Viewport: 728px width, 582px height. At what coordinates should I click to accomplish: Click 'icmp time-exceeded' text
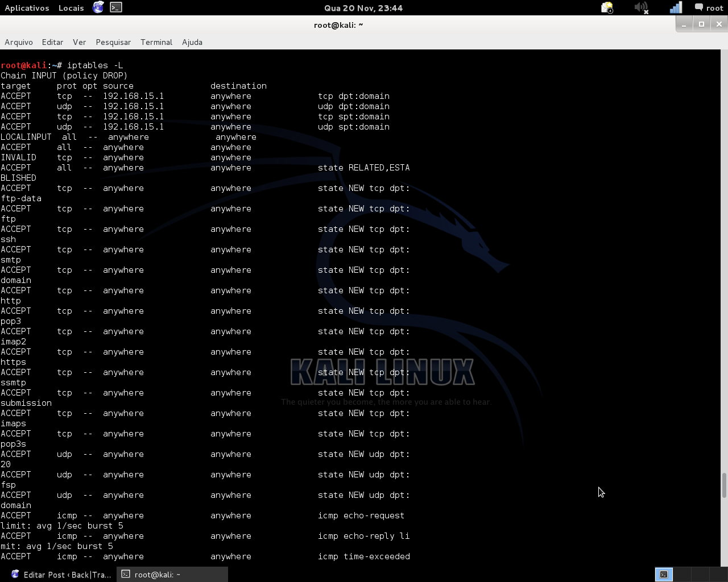click(x=364, y=556)
